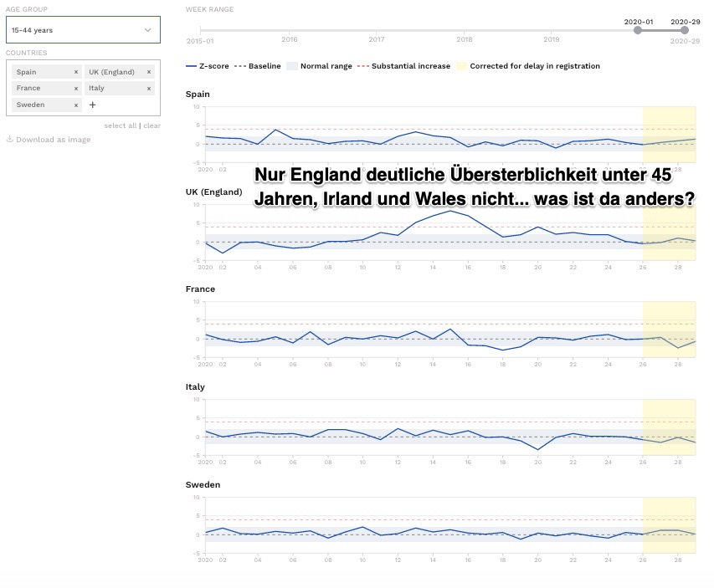This screenshot has height=588, width=714.
Task: Add another country with the plus icon
Action: pyautogui.click(x=92, y=105)
